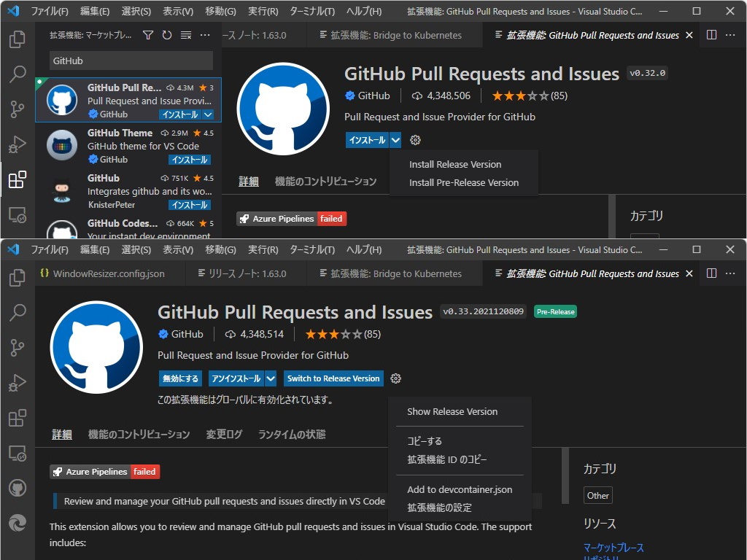
Task: Choose Install Pre-Release Version
Action: tap(463, 182)
